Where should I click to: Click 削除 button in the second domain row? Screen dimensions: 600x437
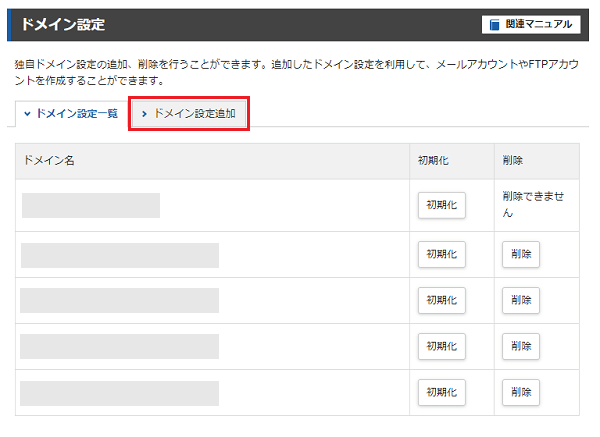coord(521,254)
